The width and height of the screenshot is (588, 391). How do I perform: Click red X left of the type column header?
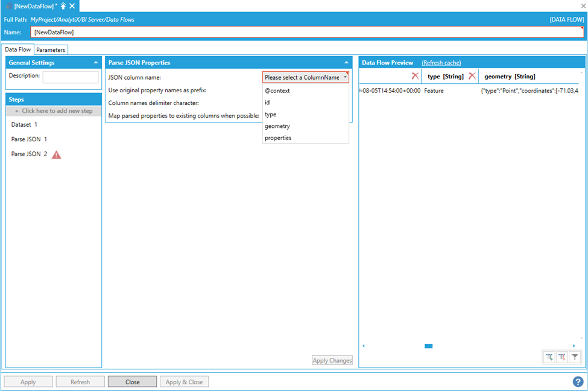[x=415, y=76]
